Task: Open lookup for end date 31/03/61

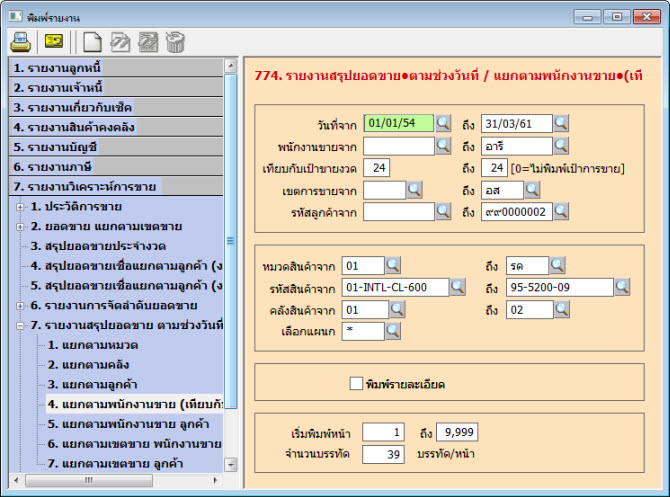Action: (x=561, y=124)
